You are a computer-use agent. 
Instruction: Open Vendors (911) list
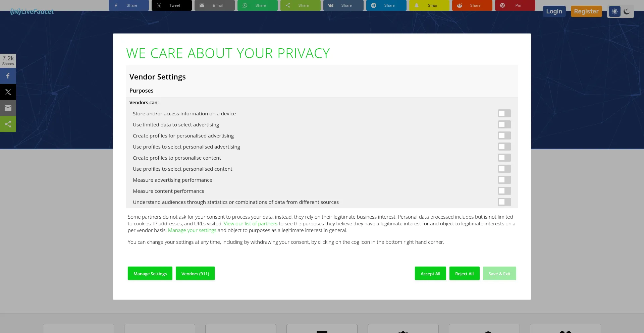click(x=195, y=274)
